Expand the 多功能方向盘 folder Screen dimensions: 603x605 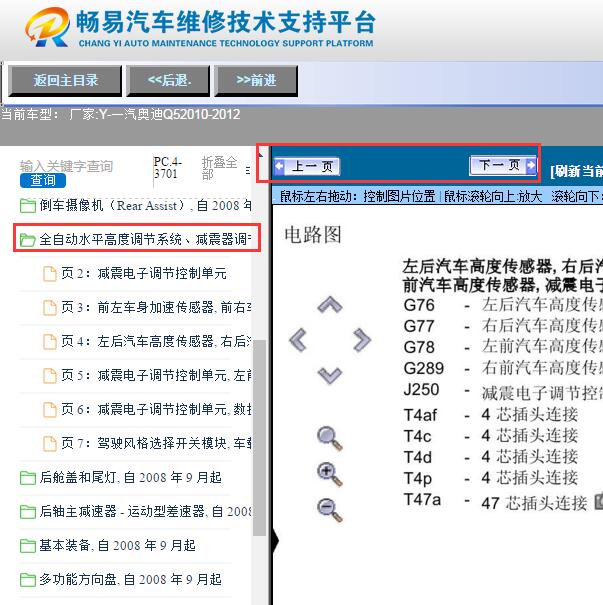[121, 580]
